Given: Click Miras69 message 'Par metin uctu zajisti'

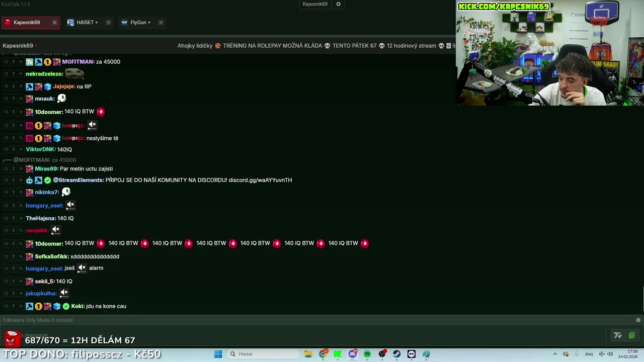Looking at the screenshot, I should tap(86, 169).
